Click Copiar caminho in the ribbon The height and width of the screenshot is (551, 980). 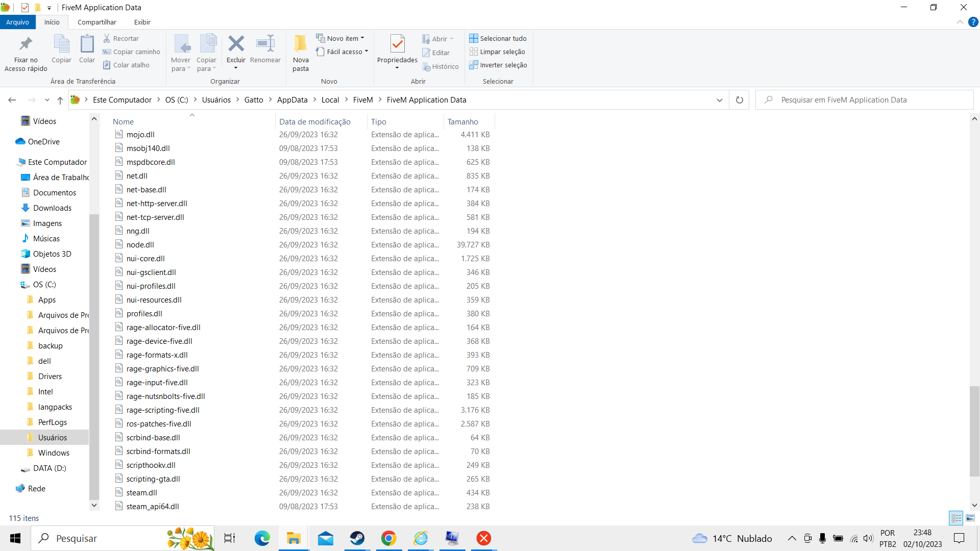(131, 52)
